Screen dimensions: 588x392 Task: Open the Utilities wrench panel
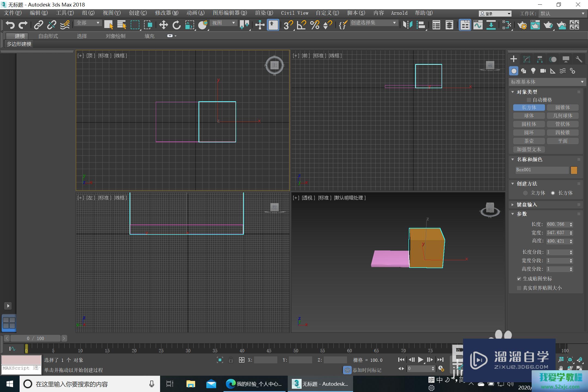579,59
